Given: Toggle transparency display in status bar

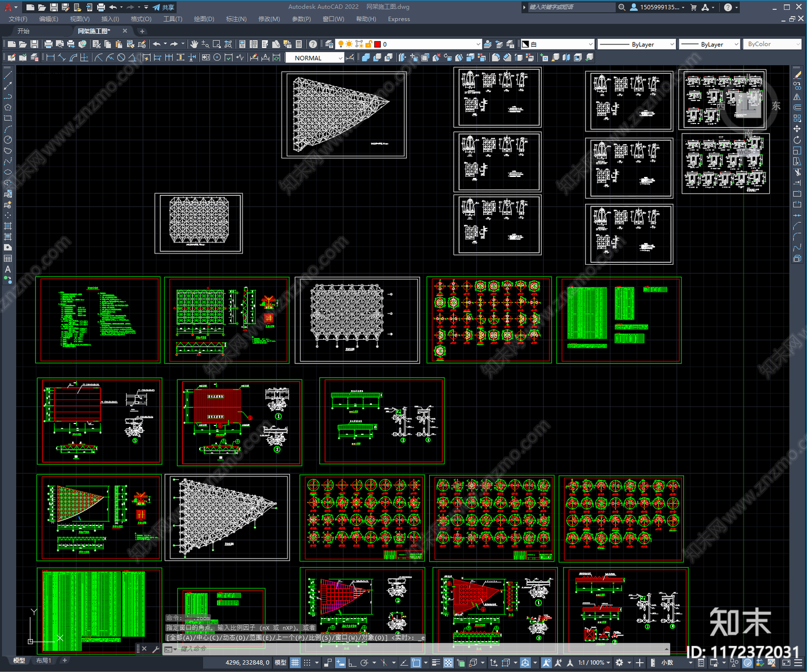Looking at the screenshot, I should 448,662.
